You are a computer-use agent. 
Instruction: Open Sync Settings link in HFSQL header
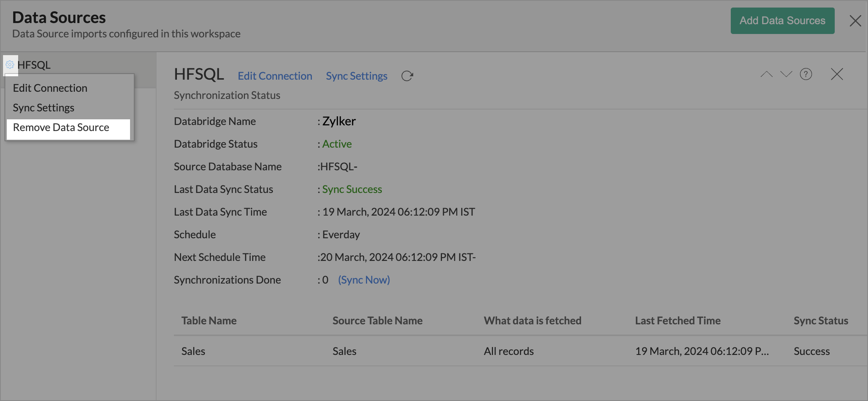click(x=356, y=76)
